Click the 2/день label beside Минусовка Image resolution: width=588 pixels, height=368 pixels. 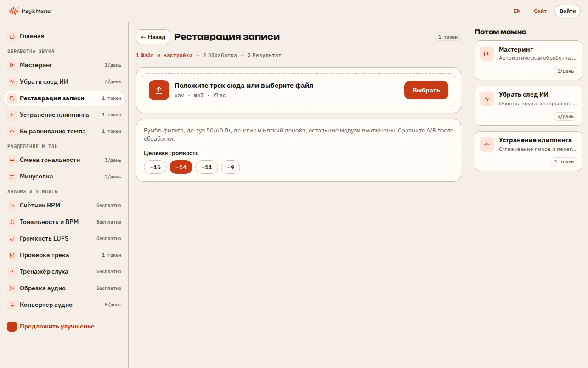(x=113, y=177)
